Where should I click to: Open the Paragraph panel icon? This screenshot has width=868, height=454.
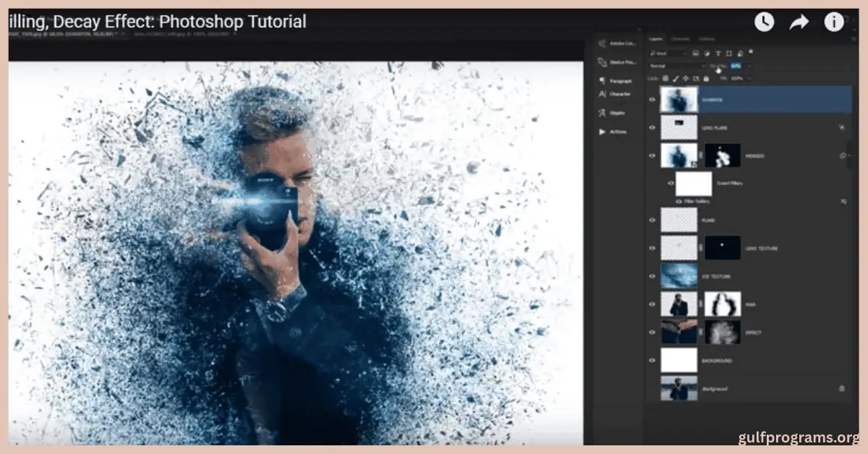point(603,81)
